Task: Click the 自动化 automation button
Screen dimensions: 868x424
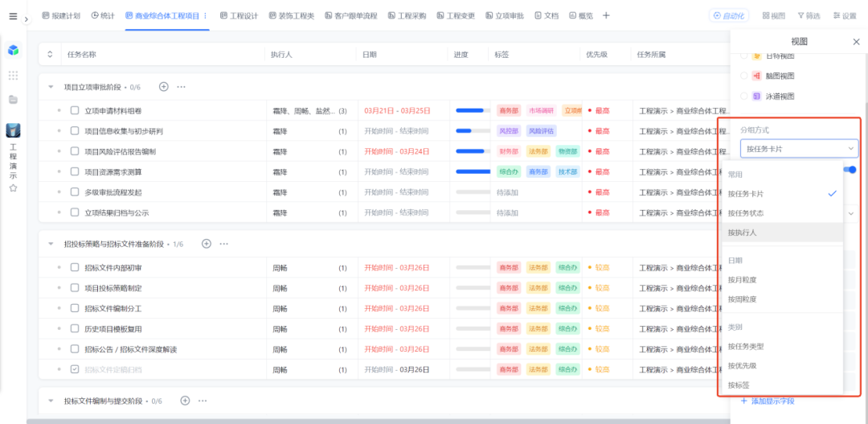Action: (x=728, y=15)
